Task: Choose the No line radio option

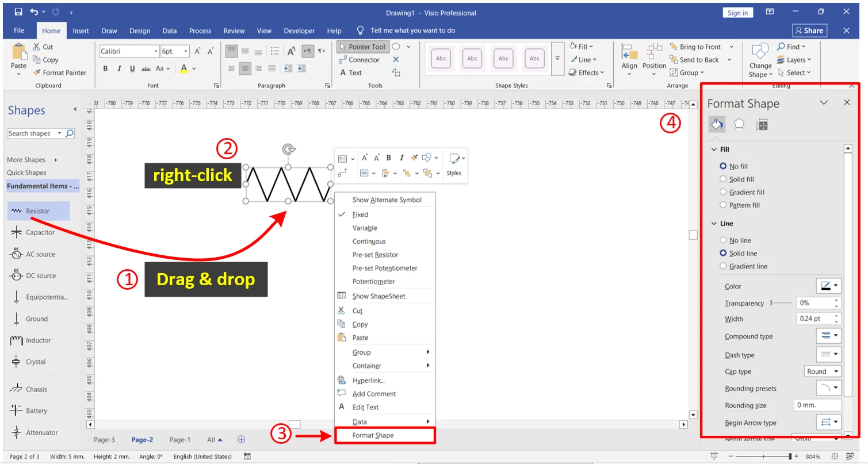Action: (723, 240)
